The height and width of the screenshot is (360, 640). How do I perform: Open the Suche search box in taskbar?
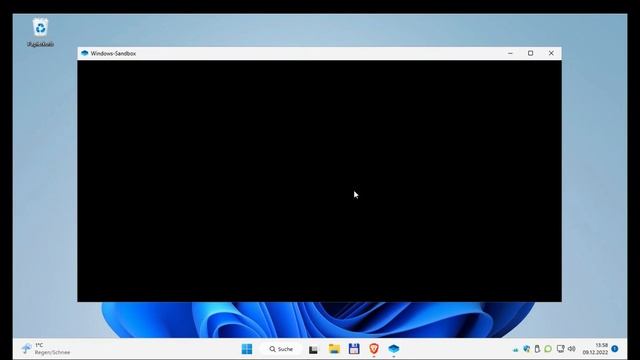281,349
